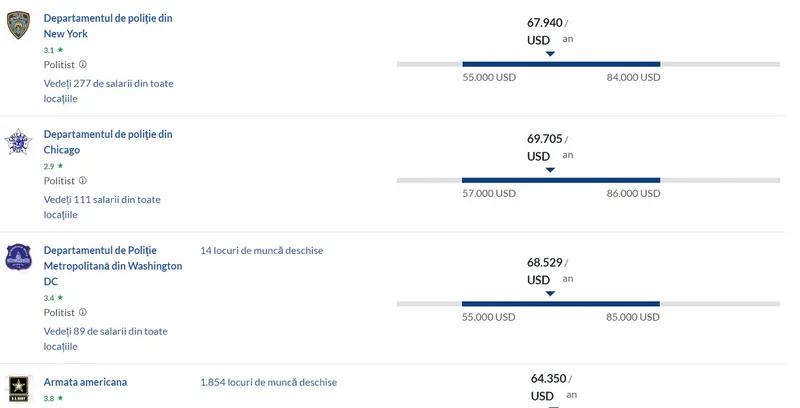Viewport: 800px width, 408px height.
Task: Click the US Army logo icon
Action: [x=19, y=388]
